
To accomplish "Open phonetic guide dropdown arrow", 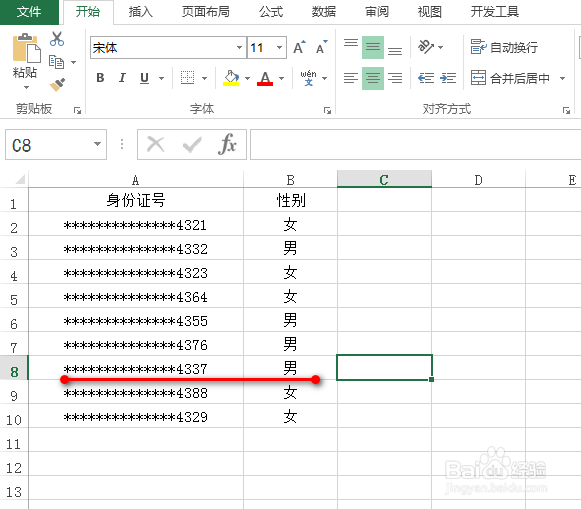I will point(325,78).
